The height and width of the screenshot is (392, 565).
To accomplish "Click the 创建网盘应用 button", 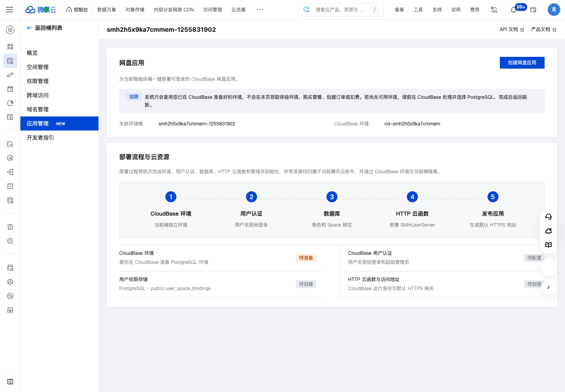I will [522, 63].
